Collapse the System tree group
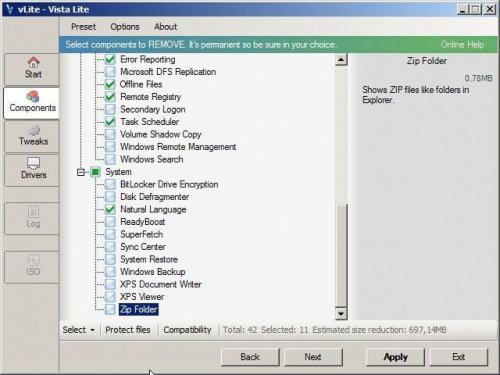 click(x=81, y=172)
